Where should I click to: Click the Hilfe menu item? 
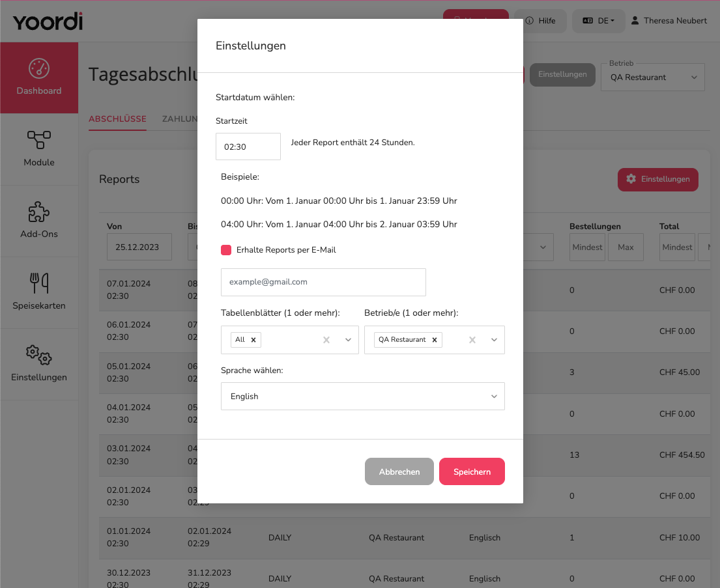click(540, 21)
